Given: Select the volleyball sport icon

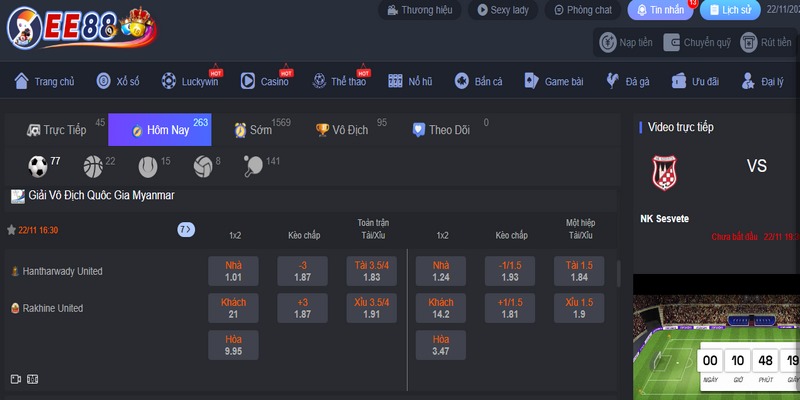Looking at the screenshot, I should click(x=201, y=166).
